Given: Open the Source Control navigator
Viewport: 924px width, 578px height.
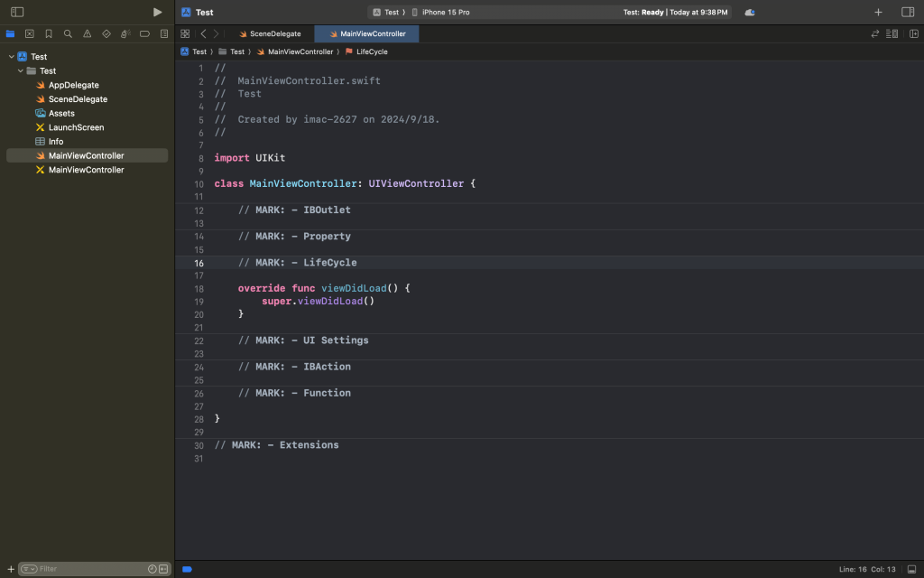Looking at the screenshot, I should click(30, 33).
